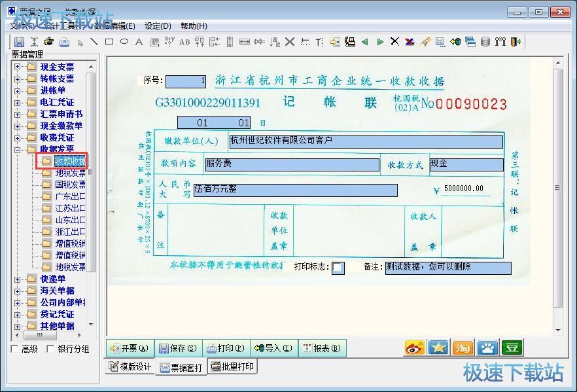Click the 缴款单位 input field
This screenshot has height=392, width=577.
tap(366, 141)
